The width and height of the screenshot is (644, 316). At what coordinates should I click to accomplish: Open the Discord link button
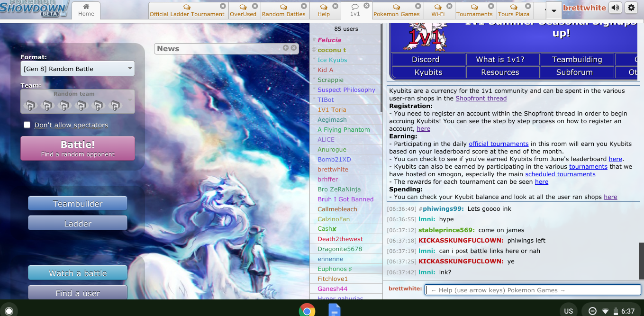(x=428, y=59)
